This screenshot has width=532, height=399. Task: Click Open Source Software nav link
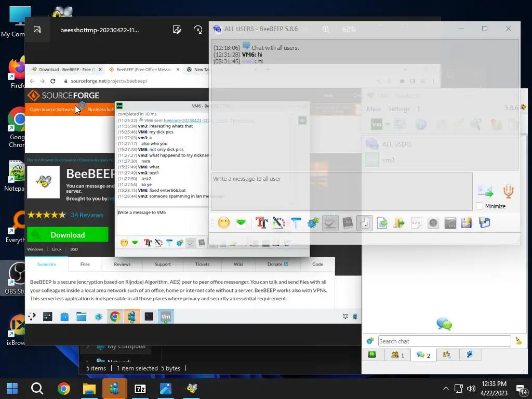pyautogui.click(x=51, y=109)
